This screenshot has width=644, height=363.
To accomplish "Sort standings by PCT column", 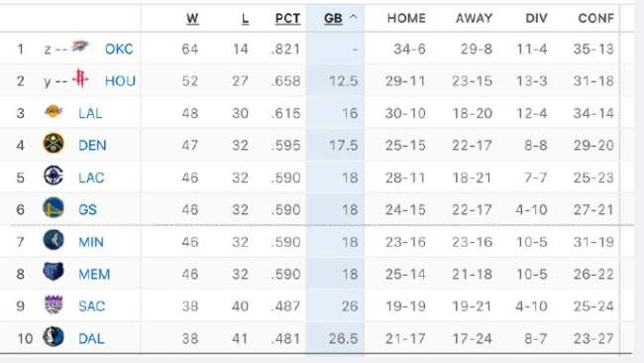I will pos(287,19).
